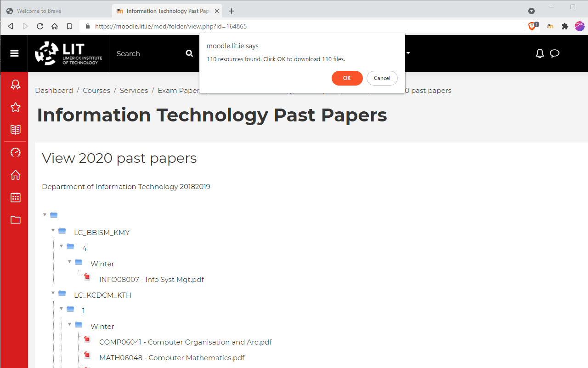Click OK to download 110 files
Screen dimensions: 588x368
click(347, 78)
